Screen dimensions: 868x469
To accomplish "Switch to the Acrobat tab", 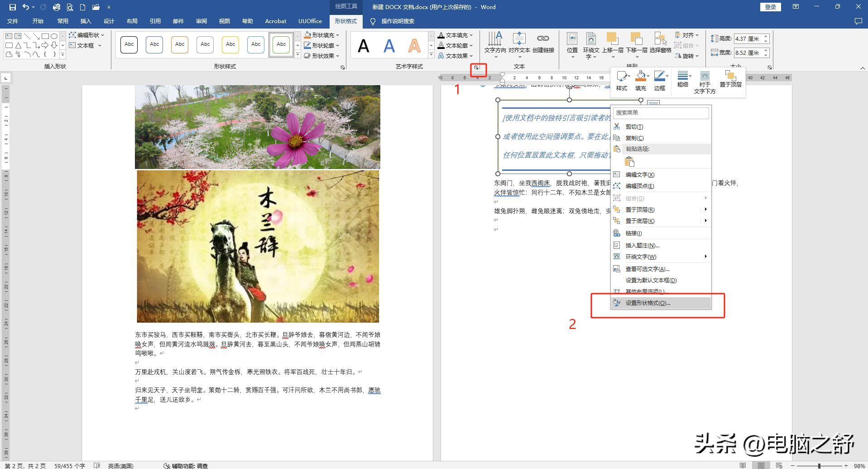I will click(x=275, y=21).
